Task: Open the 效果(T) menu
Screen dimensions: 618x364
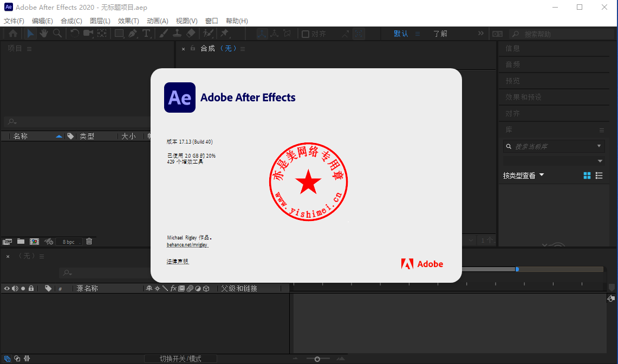Action: click(128, 21)
